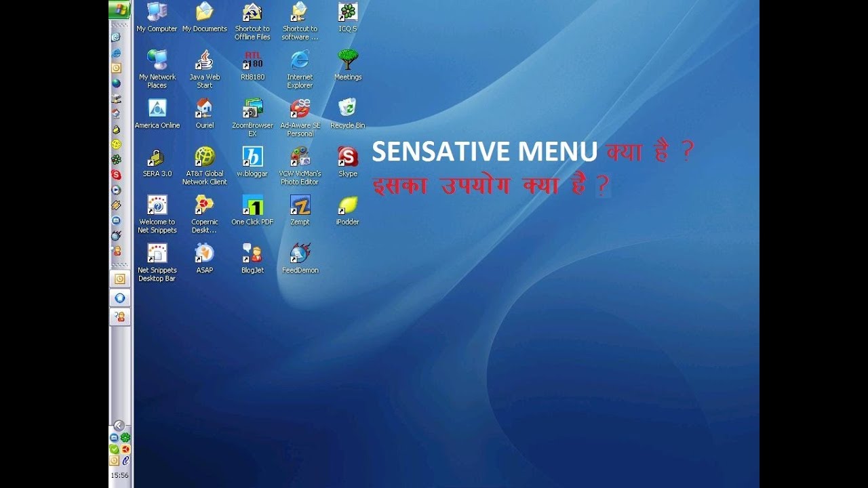Screen dimensions: 868x488
Task: Select the Skype desktop icon
Action: coord(348,162)
